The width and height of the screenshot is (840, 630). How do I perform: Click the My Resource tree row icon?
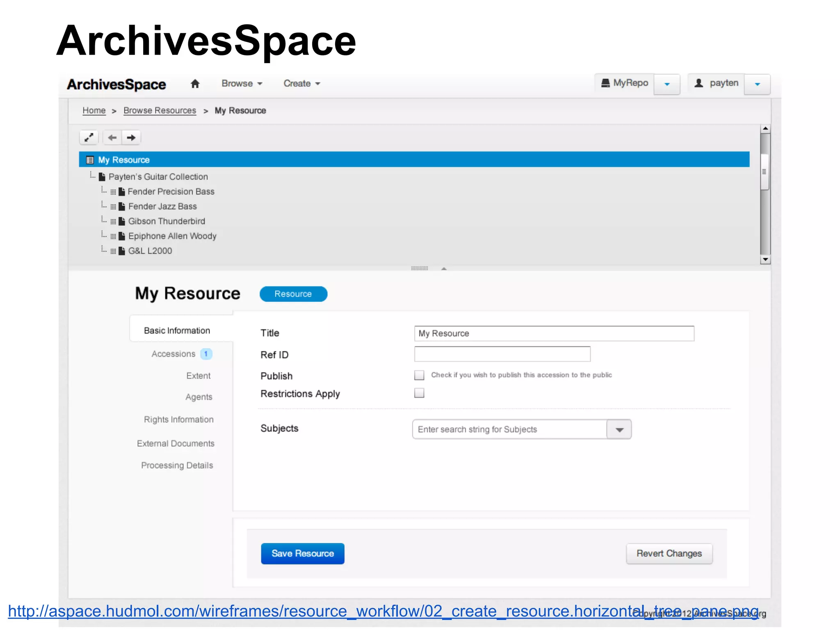[x=90, y=160]
